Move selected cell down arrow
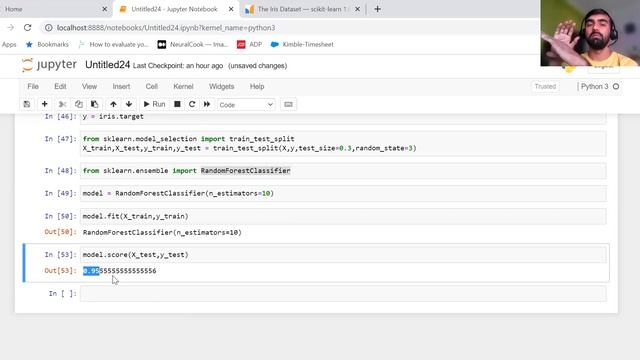Viewport: 640px width, 360px height. click(x=129, y=104)
